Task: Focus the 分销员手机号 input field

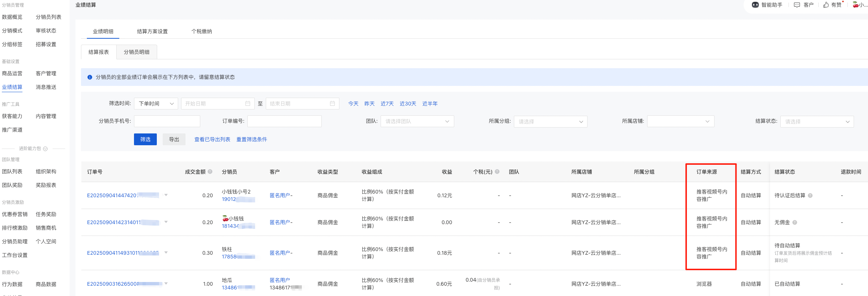Action: (x=167, y=121)
